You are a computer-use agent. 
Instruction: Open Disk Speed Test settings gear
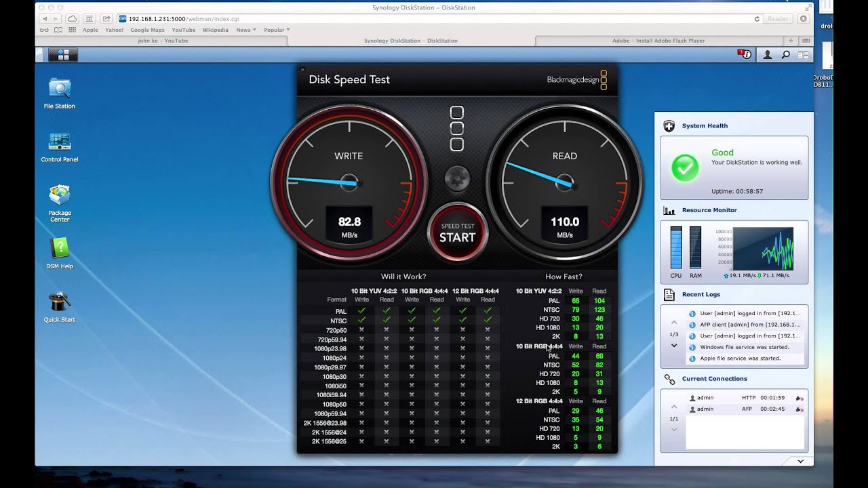tap(457, 179)
